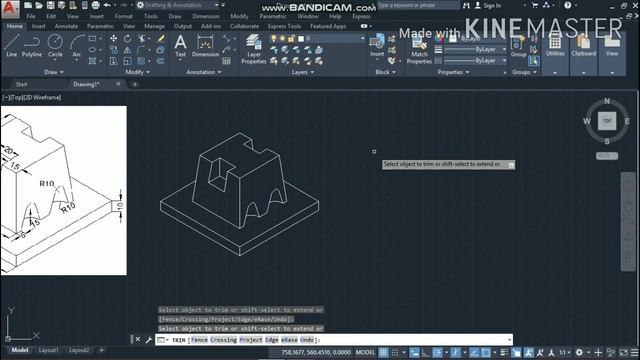
Task: Toggle object snap in status bar
Action: (x=486, y=352)
